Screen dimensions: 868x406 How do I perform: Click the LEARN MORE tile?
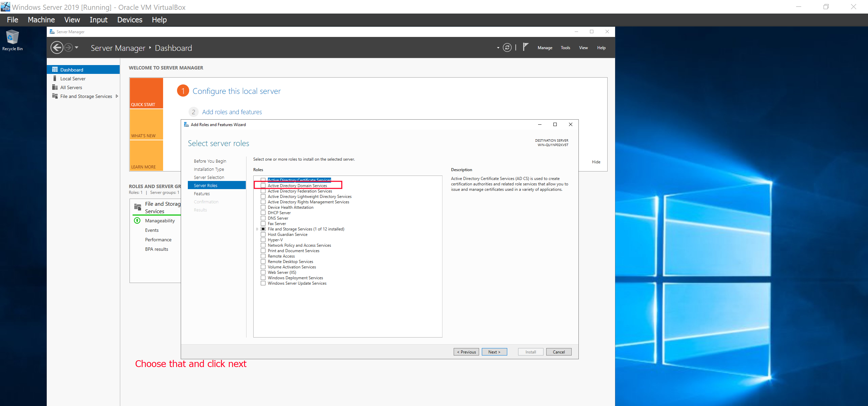coord(146,155)
